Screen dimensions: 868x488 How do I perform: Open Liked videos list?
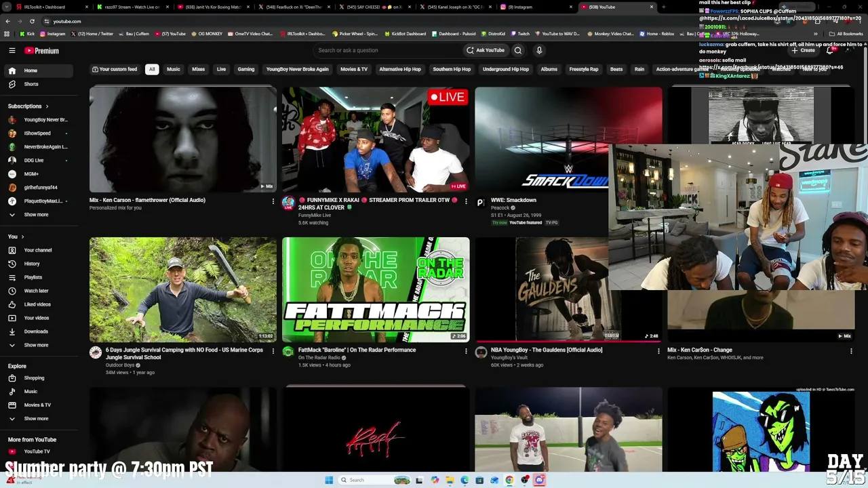point(38,304)
